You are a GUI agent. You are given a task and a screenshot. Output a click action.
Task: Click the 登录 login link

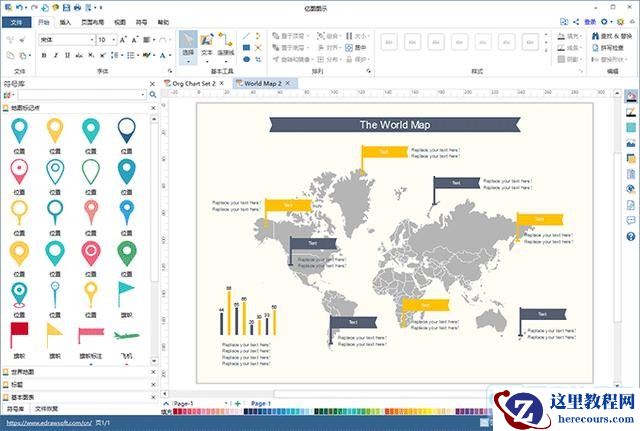(x=590, y=22)
